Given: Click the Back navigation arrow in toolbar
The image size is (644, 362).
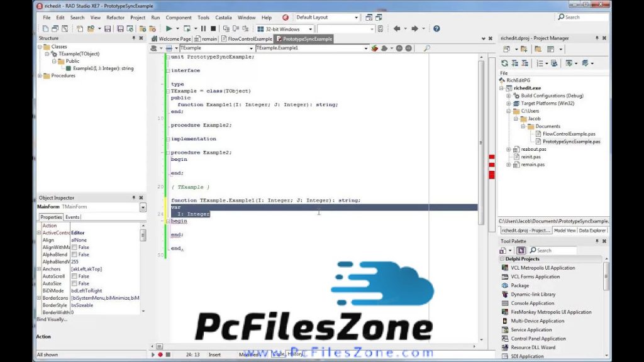Looking at the screenshot, I should point(397,29).
